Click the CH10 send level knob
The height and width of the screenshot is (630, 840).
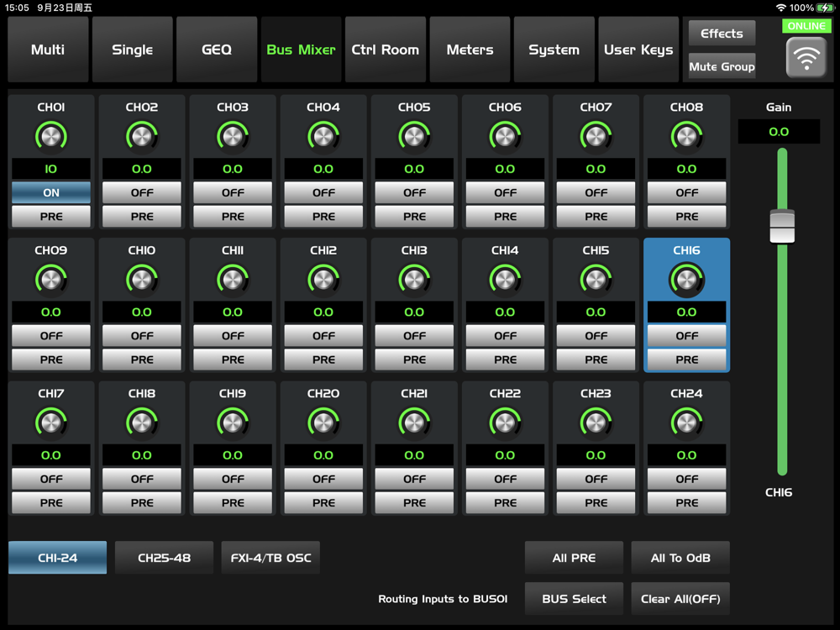click(x=142, y=281)
